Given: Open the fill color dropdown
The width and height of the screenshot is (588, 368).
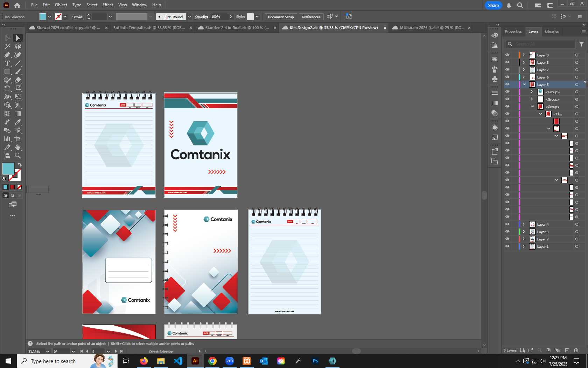Looking at the screenshot, I should click(x=50, y=17).
